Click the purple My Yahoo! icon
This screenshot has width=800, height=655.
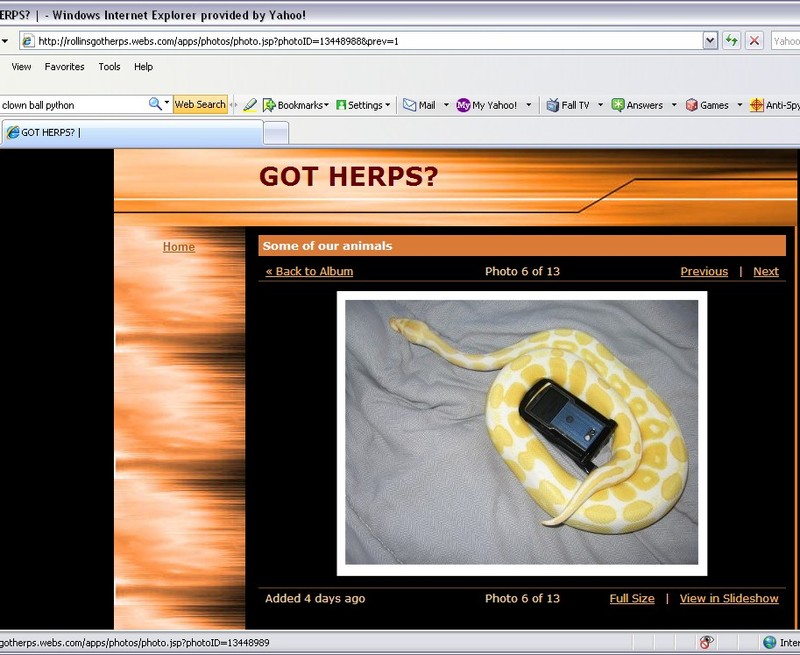click(x=463, y=105)
